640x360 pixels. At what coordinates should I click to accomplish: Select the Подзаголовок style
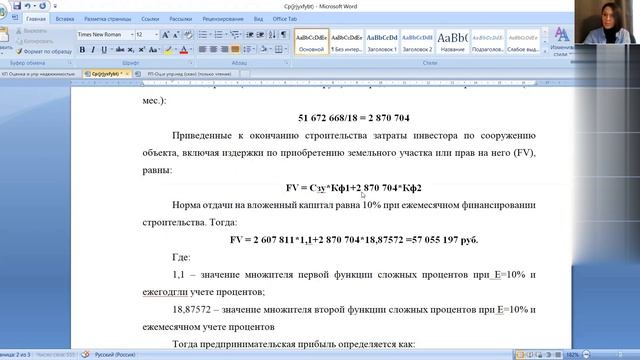[x=487, y=42]
